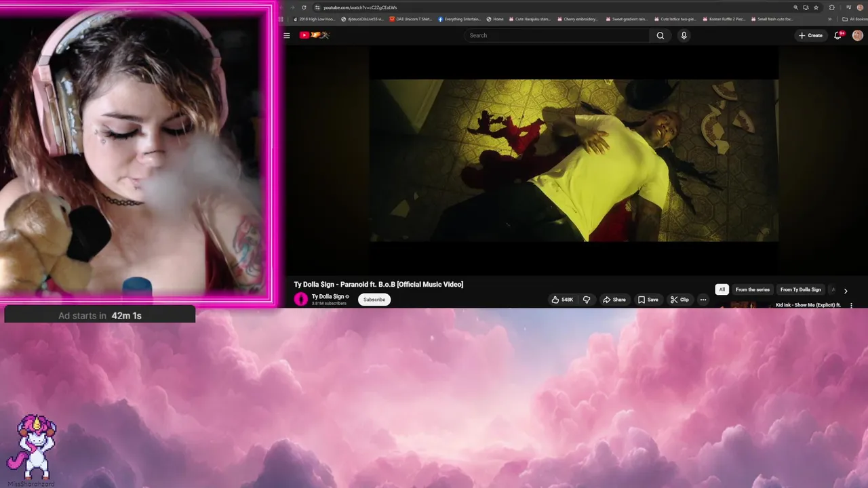
Task: Open options menu for the Kid Ink video
Action: click(x=851, y=306)
